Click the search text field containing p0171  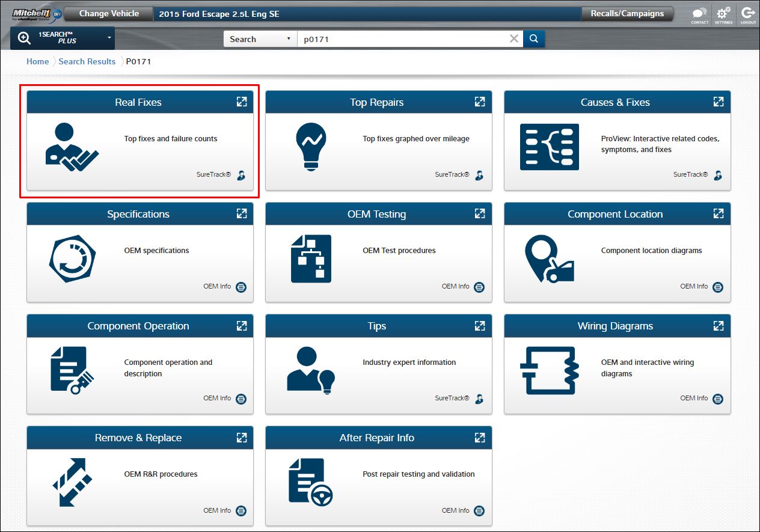click(403, 39)
